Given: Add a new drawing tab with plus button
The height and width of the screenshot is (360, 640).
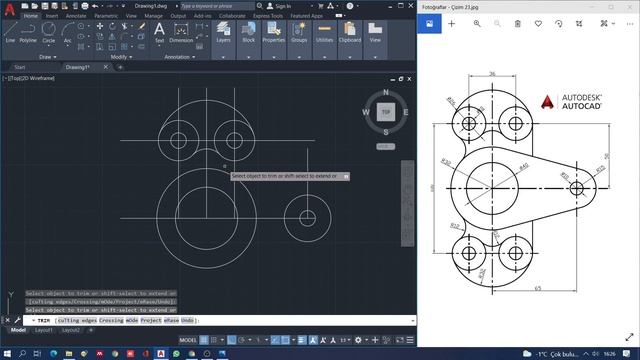Looking at the screenshot, I should coord(120,67).
